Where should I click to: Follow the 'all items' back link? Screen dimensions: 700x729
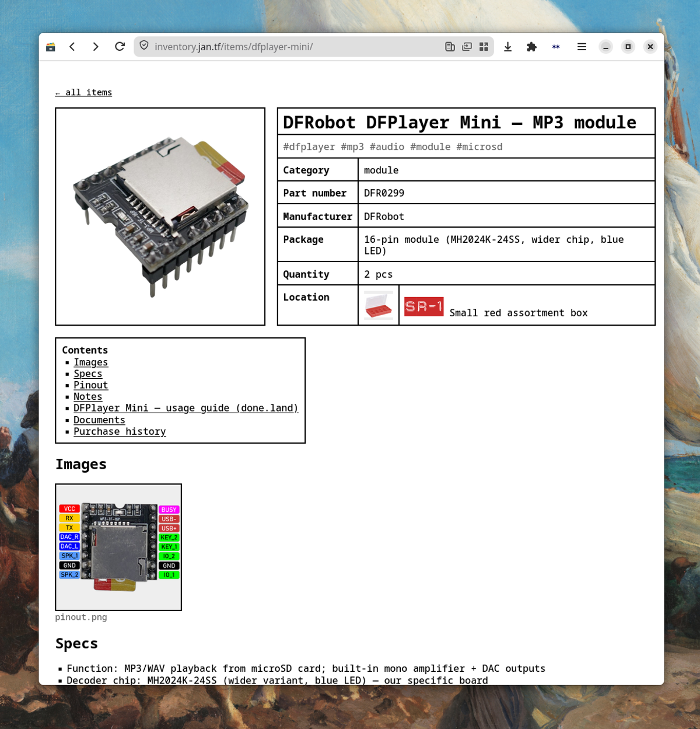tap(83, 92)
